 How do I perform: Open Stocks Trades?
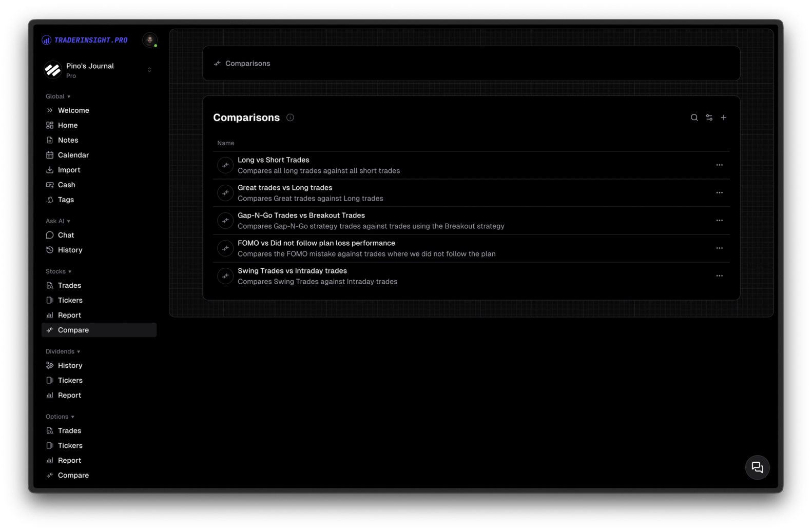click(99, 285)
